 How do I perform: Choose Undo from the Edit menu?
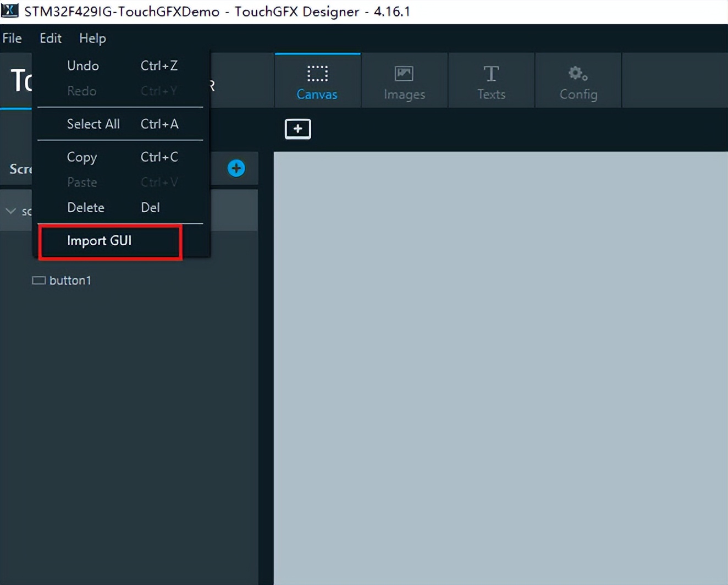point(120,66)
